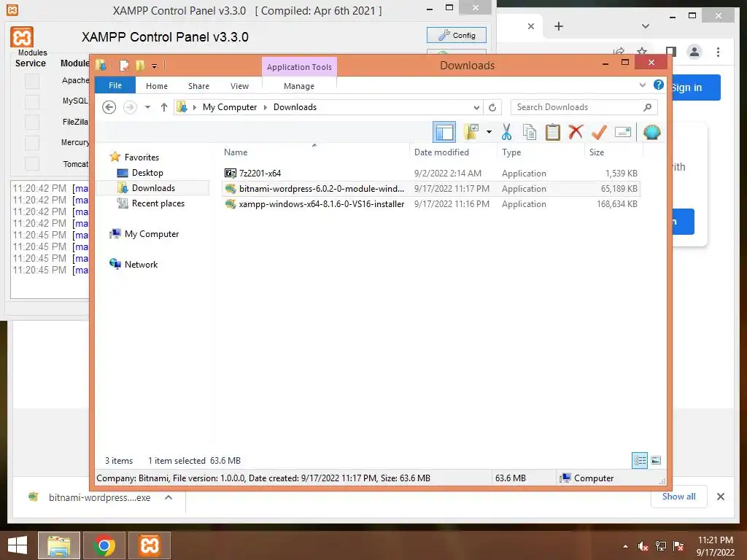Show hidden system tray icons

[x=625, y=546]
